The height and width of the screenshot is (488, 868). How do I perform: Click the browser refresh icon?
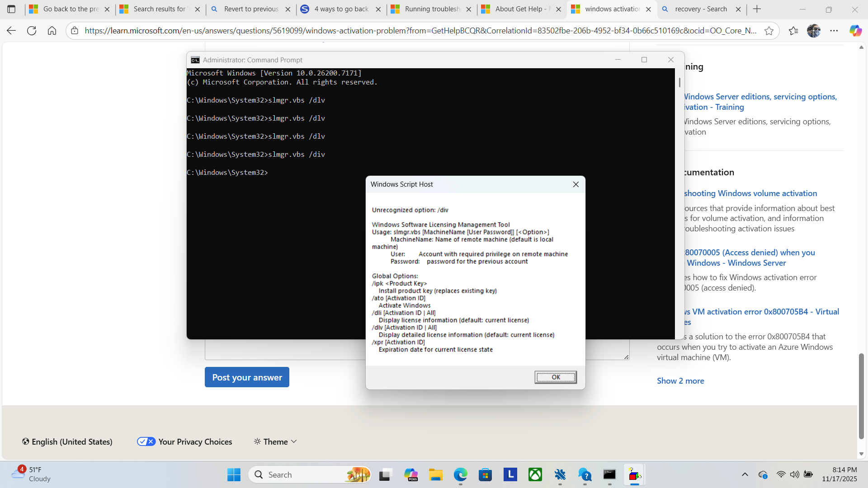[32, 31]
